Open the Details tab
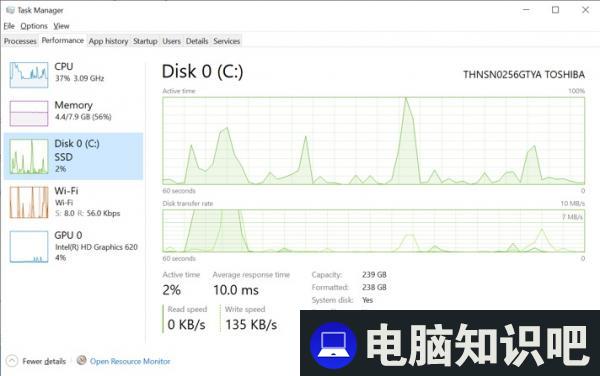The width and height of the screenshot is (600, 376). pyautogui.click(x=197, y=41)
